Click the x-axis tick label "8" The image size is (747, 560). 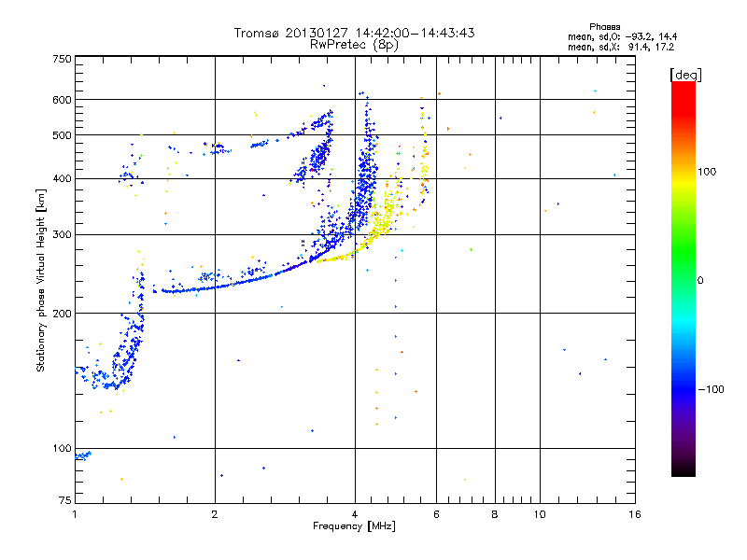tap(495, 514)
